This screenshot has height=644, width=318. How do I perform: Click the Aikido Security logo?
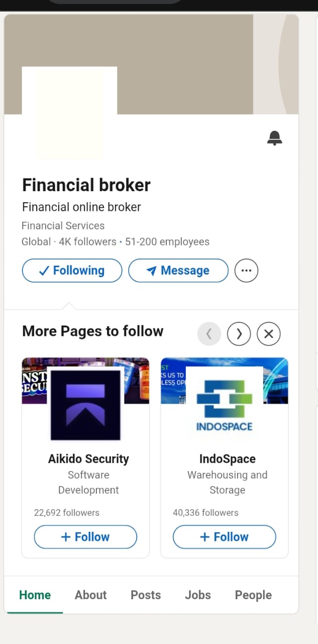click(85, 405)
